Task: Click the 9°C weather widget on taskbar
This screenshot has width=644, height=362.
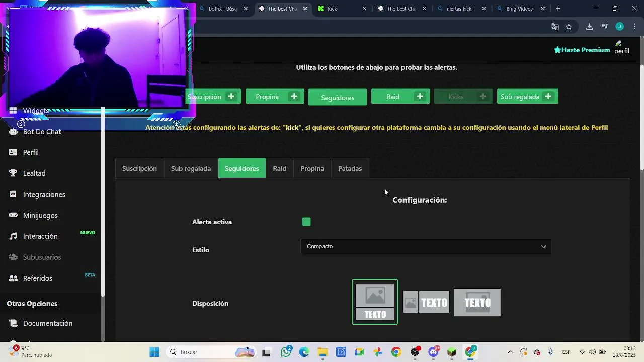Action: click(31, 351)
